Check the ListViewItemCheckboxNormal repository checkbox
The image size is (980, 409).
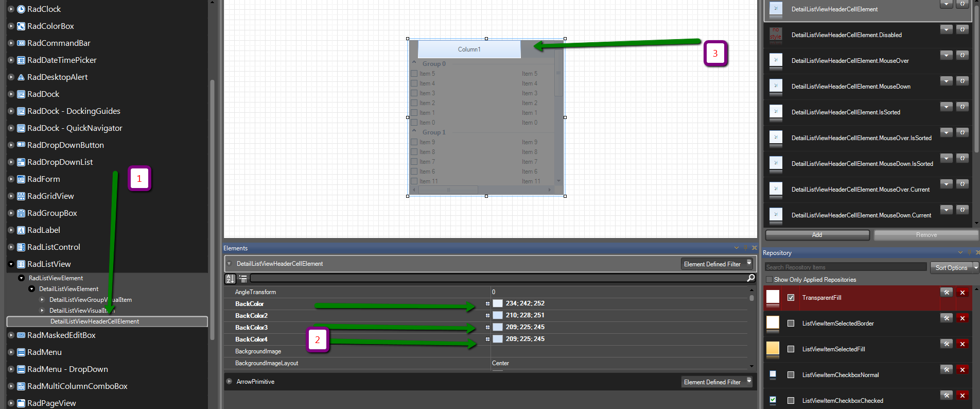click(x=791, y=375)
